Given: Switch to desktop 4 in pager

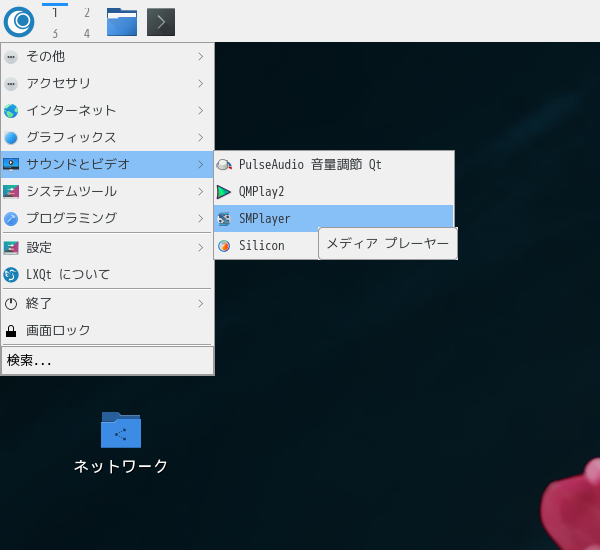Looking at the screenshot, I should (87, 33).
